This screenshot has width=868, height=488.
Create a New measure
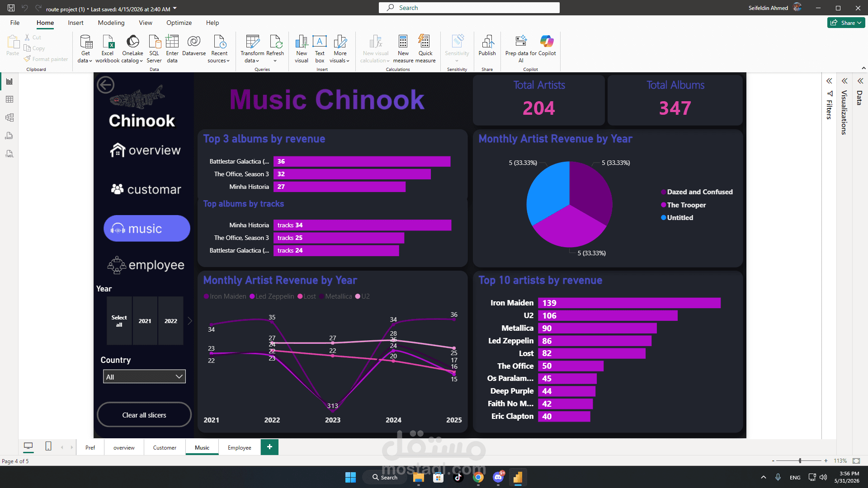(x=403, y=49)
